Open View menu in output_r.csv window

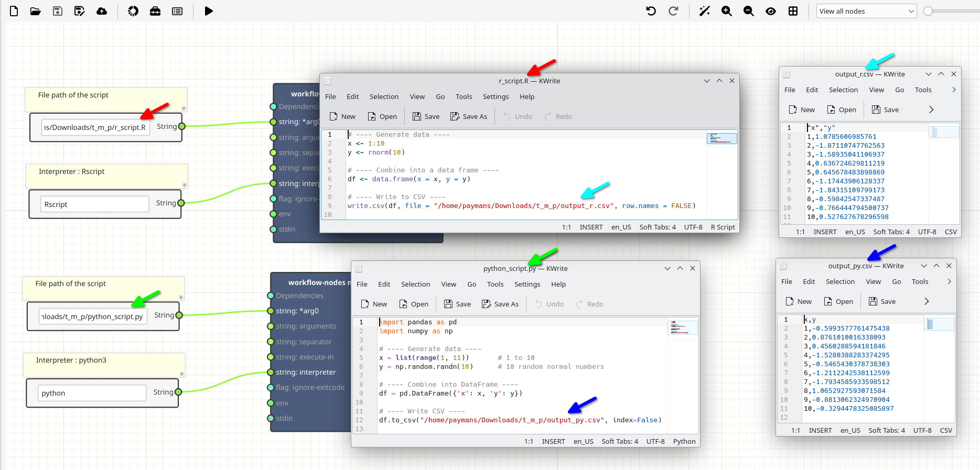point(876,90)
